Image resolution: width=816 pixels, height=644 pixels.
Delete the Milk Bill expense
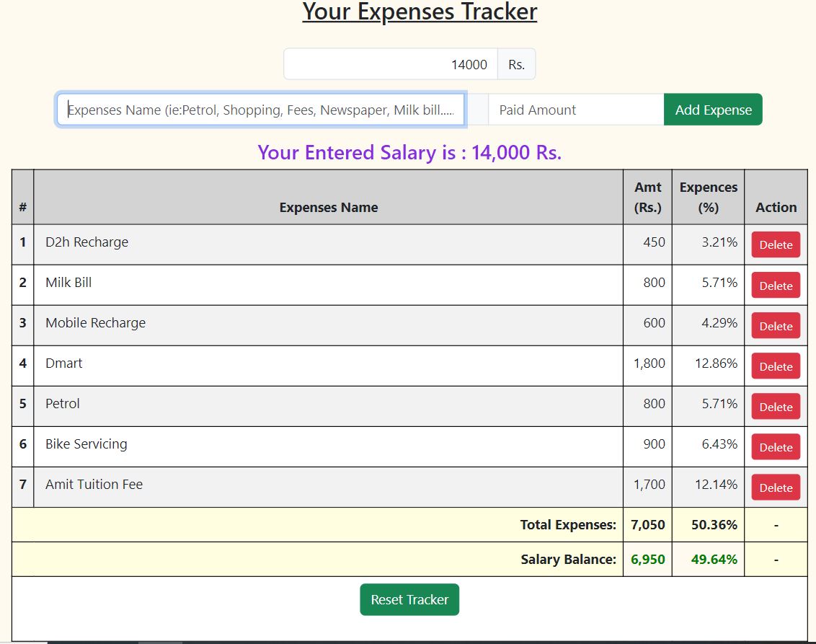(x=775, y=285)
